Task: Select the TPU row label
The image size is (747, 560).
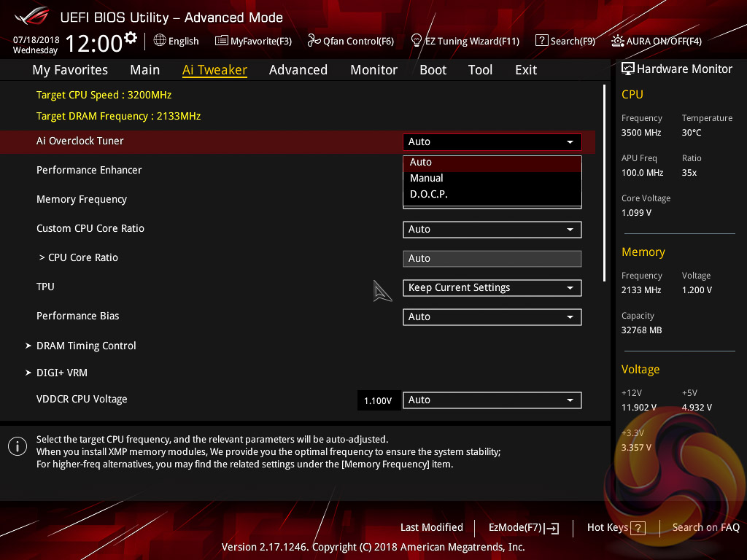Action: (x=45, y=287)
